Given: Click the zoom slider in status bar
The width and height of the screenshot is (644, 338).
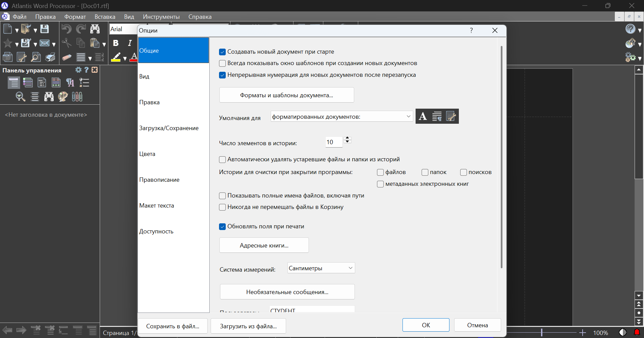Looking at the screenshot, I should pos(542,333).
